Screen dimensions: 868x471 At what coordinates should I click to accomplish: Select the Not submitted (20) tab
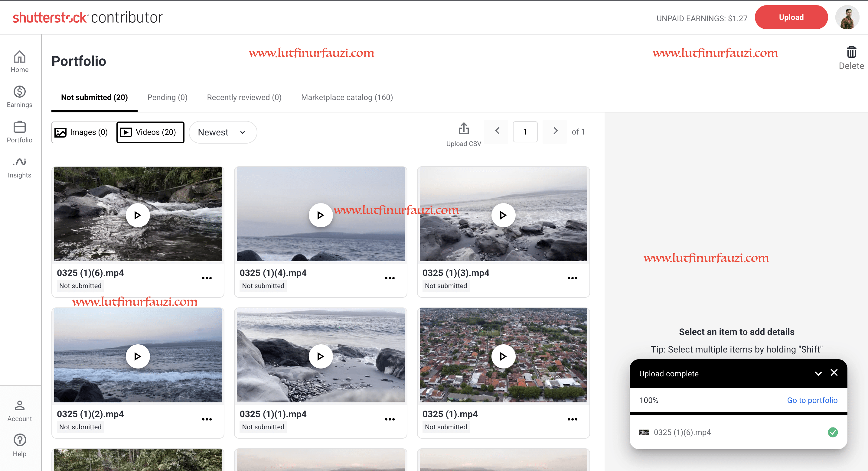[94, 98]
